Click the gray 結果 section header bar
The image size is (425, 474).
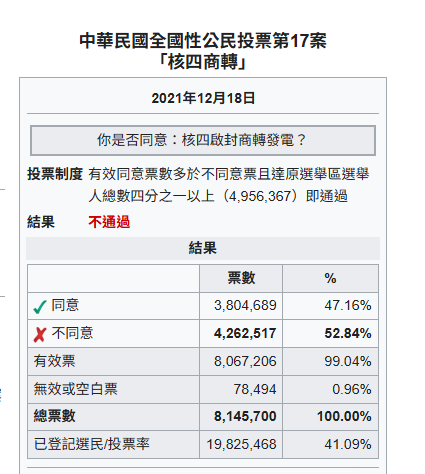203,248
